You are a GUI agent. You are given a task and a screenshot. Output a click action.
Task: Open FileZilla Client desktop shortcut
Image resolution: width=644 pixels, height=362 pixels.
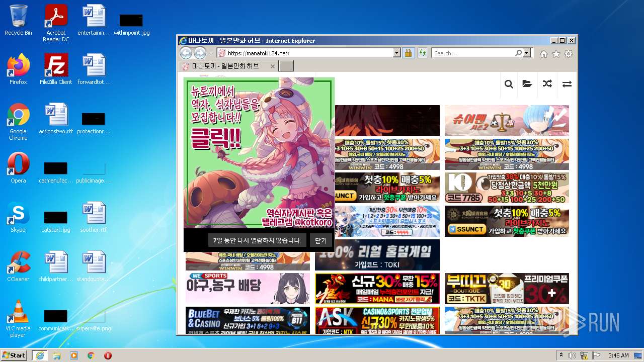(56, 69)
